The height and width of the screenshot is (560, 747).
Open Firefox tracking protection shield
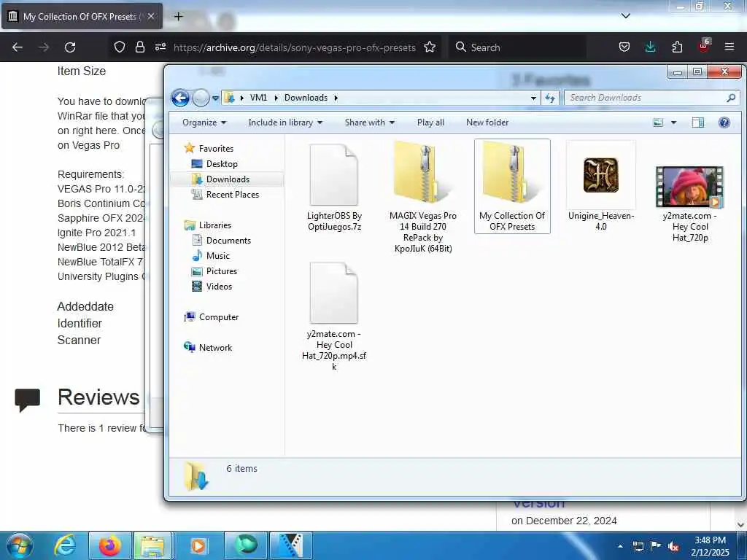119,47
